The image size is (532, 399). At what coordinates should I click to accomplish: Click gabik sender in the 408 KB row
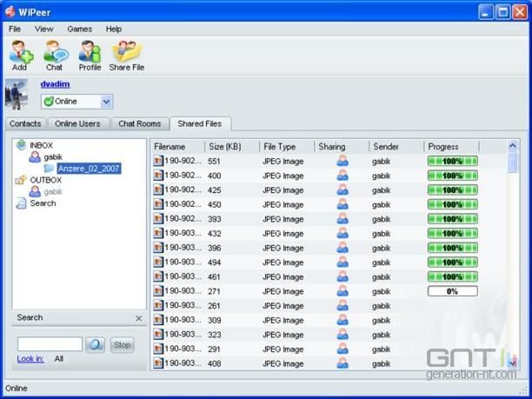click(x=382, y=364)
